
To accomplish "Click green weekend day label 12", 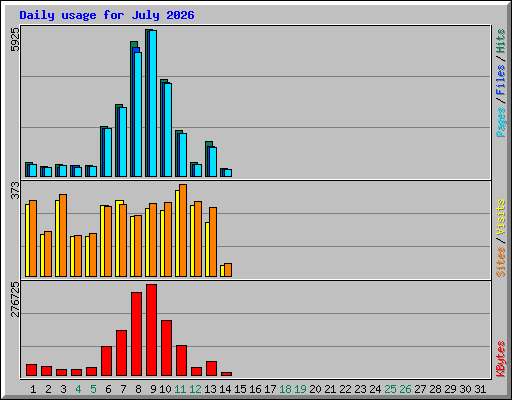I will (195, 389).
